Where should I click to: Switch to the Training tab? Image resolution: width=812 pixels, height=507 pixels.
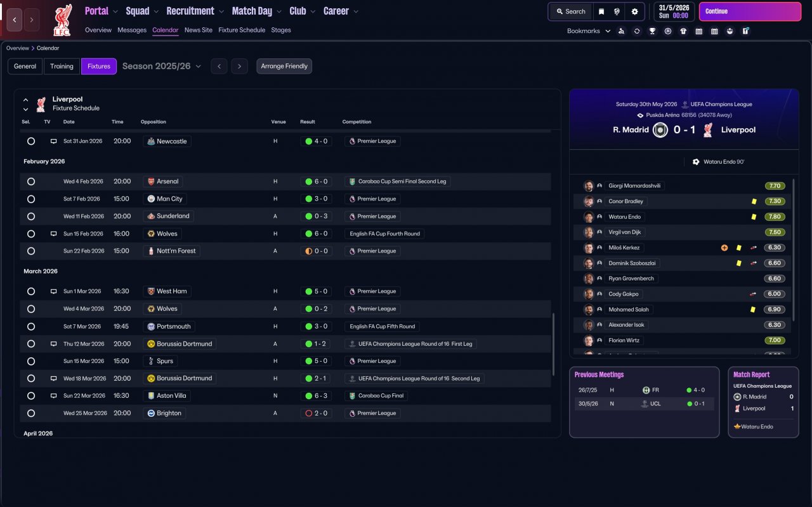[x=62, y=66]
